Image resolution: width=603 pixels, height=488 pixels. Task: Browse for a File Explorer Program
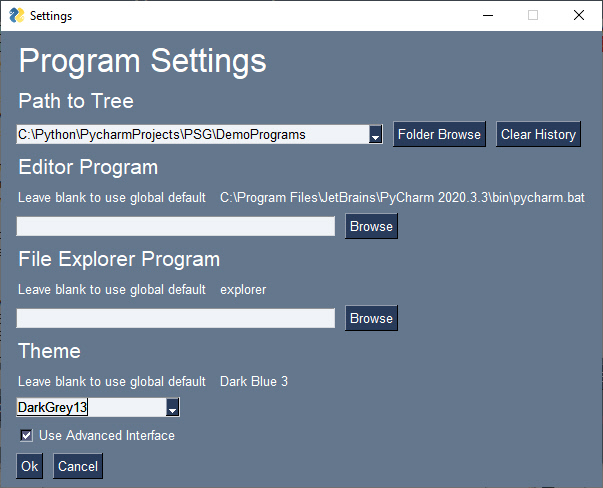[x=371, y=319]
